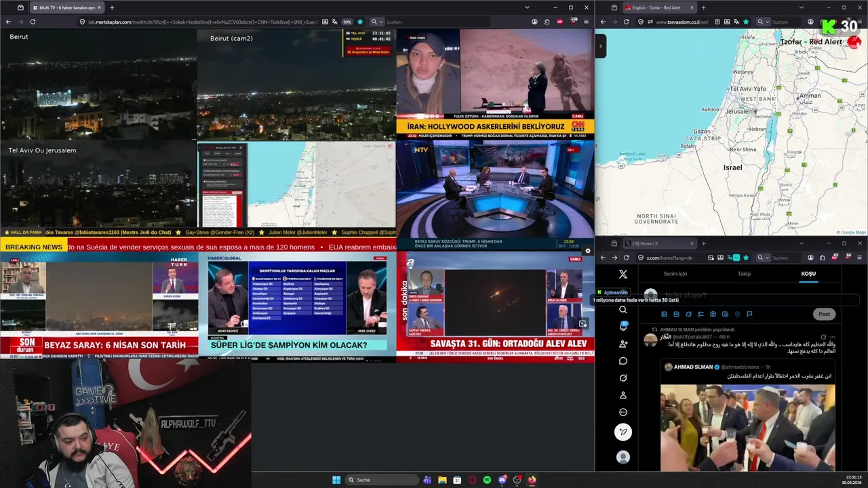The height and width of the screenshot is (488, 868).
Task: Click the Tel Aviv Ou Jerusalem video tile
Action: (98, 184)
